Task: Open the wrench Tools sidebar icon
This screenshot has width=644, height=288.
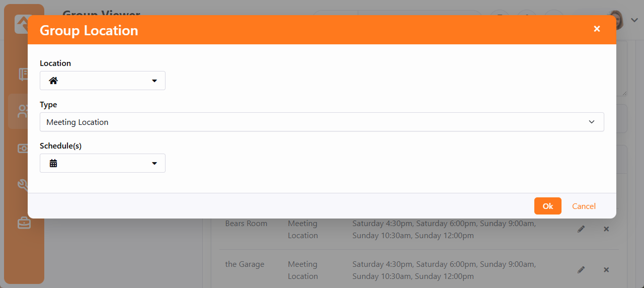Action: pos(24,185)
